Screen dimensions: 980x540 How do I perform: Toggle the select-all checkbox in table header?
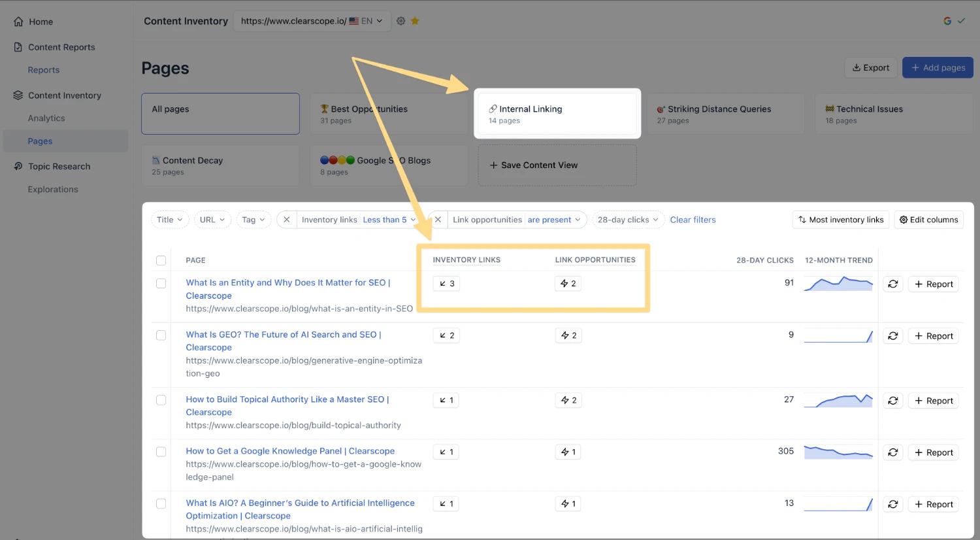(x=161, y=260)
